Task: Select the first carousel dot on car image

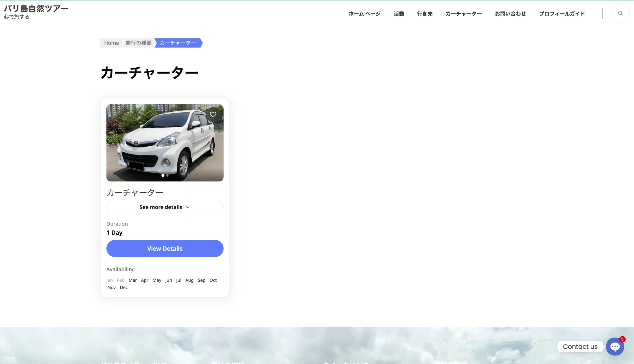Action: pyautogui.click(x=163, y=176)
